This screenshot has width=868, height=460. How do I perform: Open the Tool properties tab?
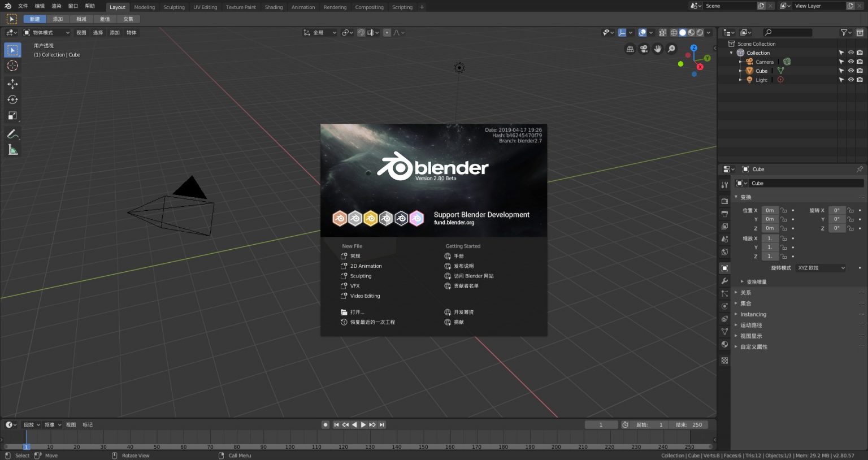[x=724, y=185]
